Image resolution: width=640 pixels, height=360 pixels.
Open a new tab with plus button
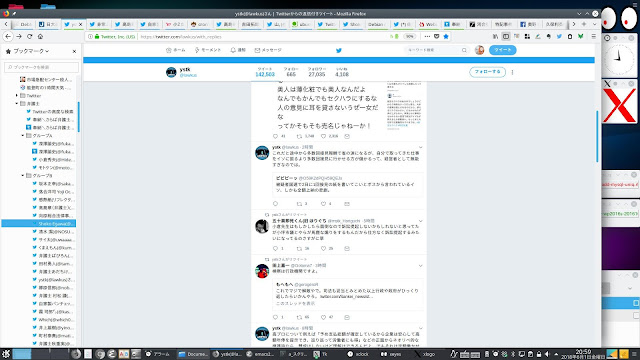(x=584, y=24)
